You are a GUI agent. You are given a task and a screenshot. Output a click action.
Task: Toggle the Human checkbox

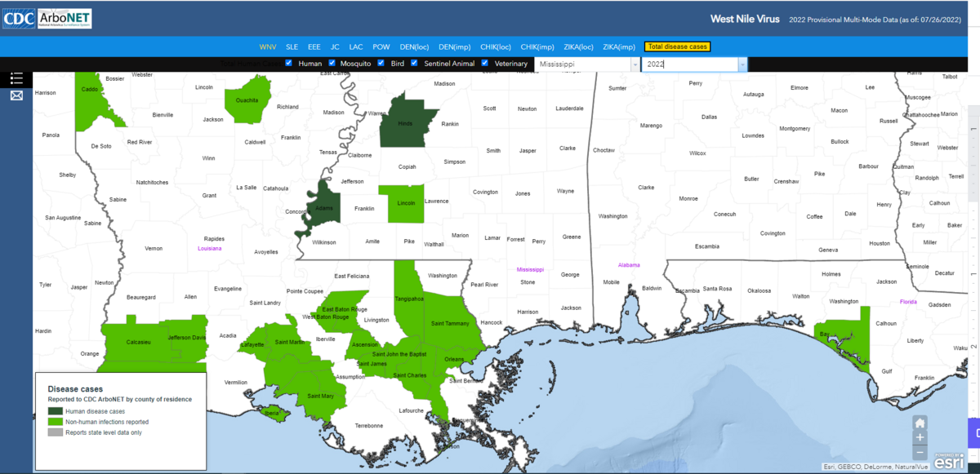coord(289,63)
